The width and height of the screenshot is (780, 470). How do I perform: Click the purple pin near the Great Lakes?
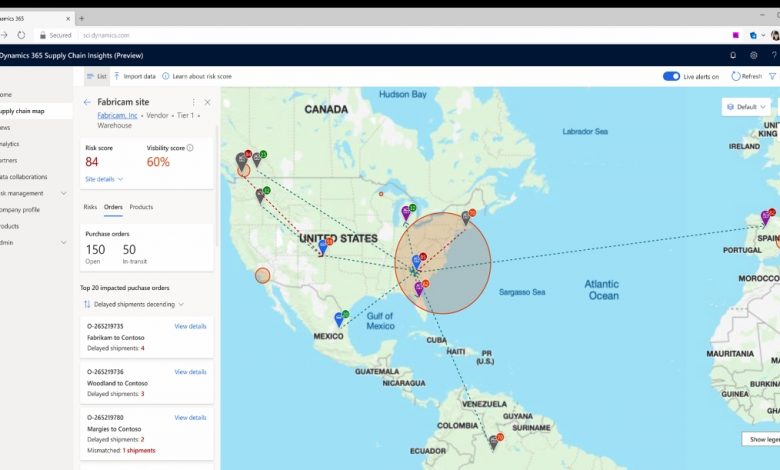(x=406, y=213)
